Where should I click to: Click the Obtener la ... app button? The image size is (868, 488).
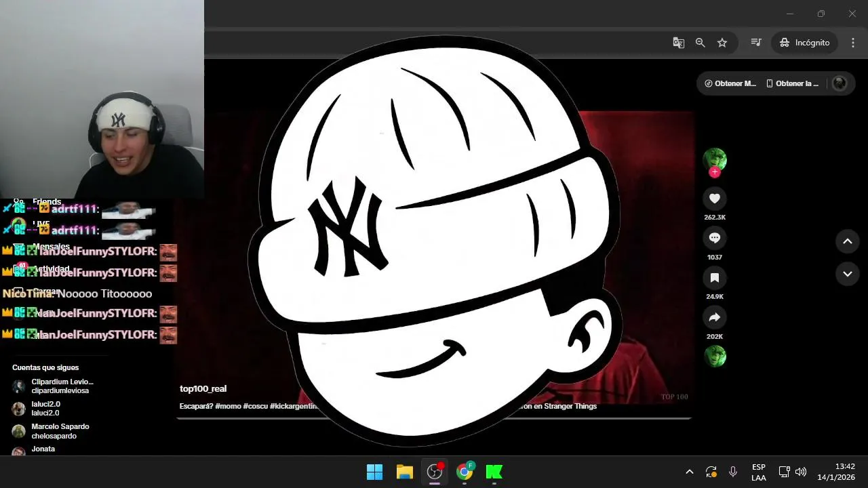pyautogui.click(x=792, y=83)
